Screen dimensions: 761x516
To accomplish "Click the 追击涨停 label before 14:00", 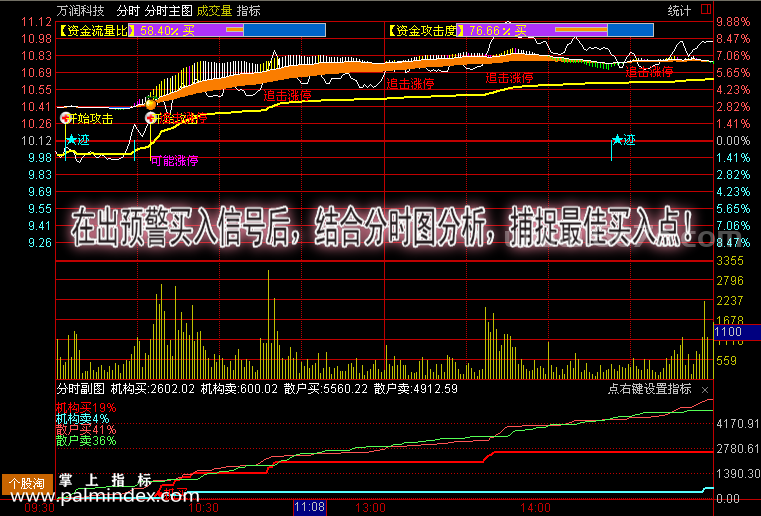I will click(509, 78).
